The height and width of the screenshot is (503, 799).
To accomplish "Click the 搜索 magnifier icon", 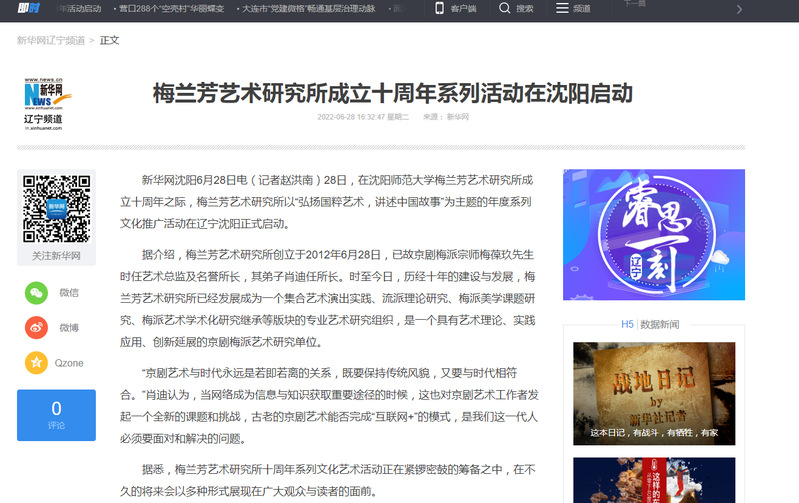I will coord(506,9).
